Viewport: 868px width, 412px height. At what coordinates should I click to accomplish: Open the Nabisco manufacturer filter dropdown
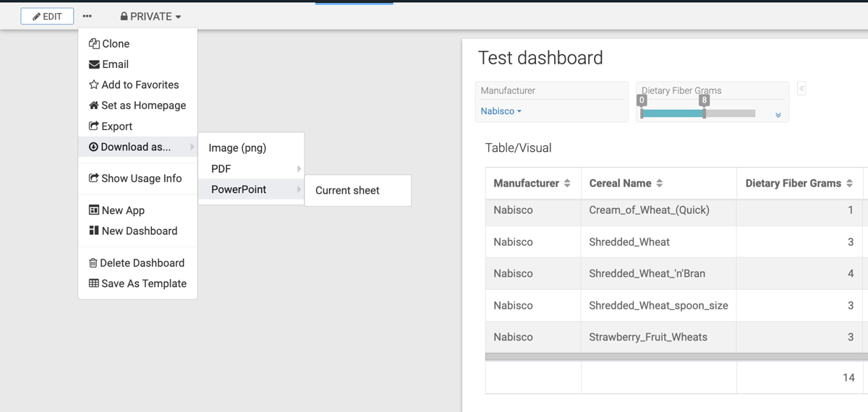501,111
